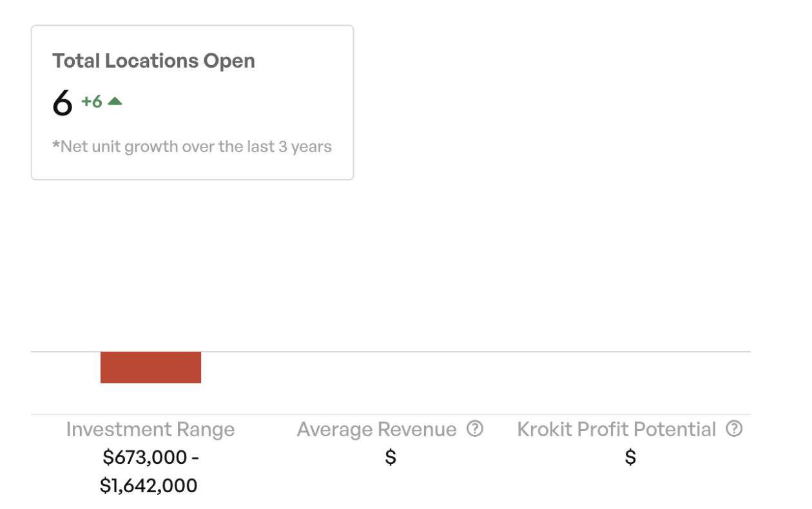Screen dimensions: 812x509
Task: Click the green upward triangle growth arrow
Action: click(115, 101)
